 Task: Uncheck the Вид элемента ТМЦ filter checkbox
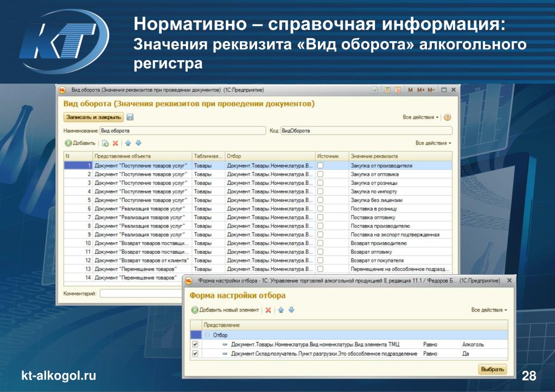195,344
